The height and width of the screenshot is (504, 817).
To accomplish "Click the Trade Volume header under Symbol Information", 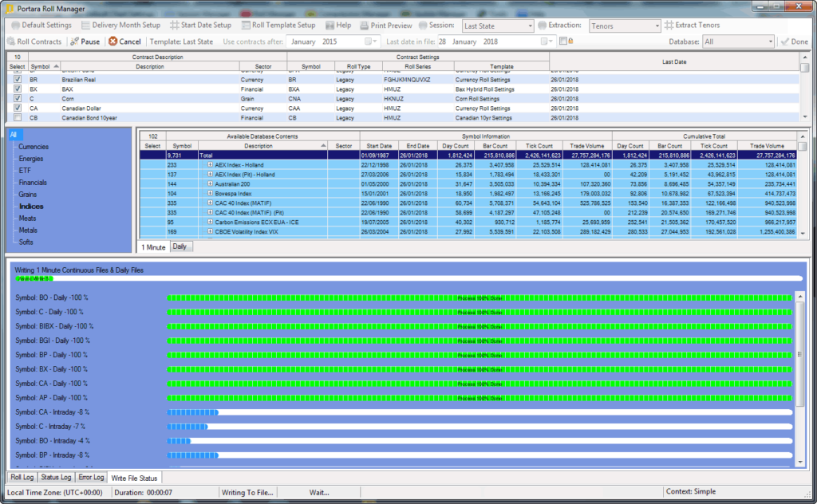I will tap(586, 146).
